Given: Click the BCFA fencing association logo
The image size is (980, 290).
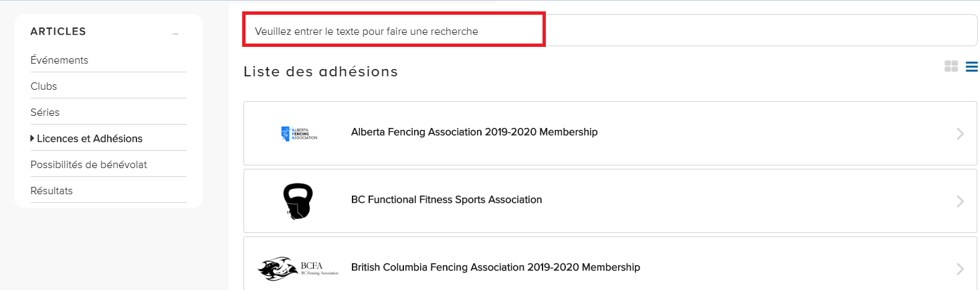Looking at the screenshot, I should click(x=298, y=268).
